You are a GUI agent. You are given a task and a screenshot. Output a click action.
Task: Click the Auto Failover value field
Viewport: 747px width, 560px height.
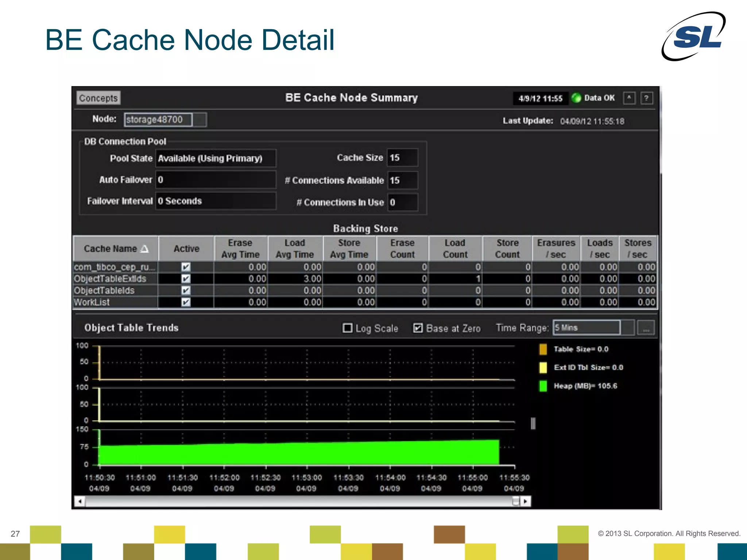point(216,179)
